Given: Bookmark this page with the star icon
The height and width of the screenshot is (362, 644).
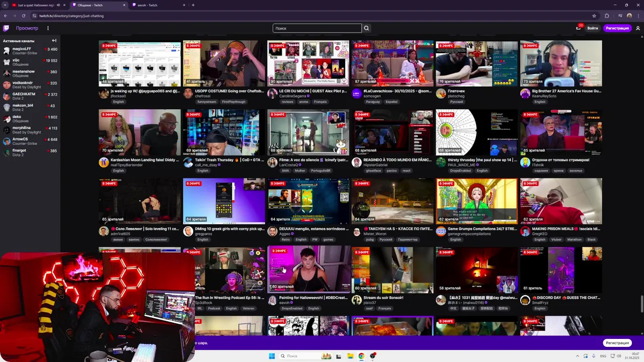Looking at the screenshot, I should click(x=594, y=16).
